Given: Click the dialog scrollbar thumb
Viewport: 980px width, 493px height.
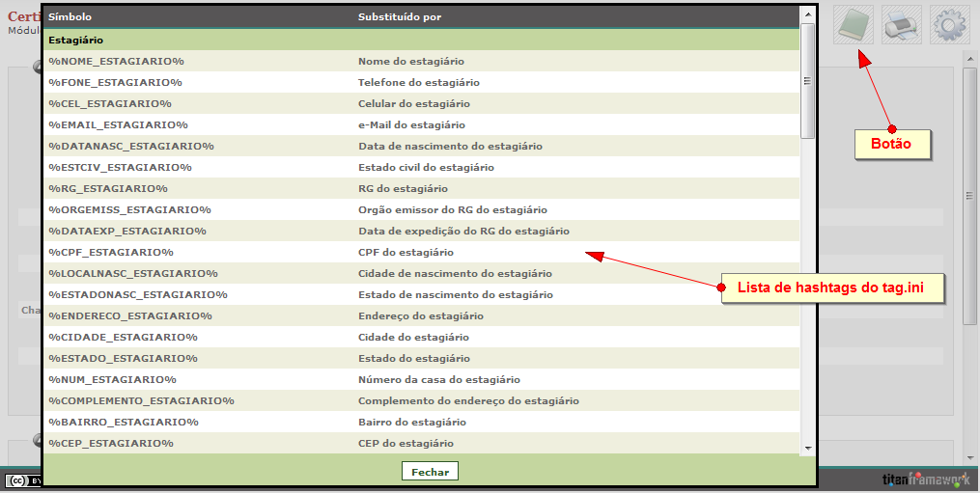Looking at the screenshot, I should pyautogui.click(x=807, y=81).
